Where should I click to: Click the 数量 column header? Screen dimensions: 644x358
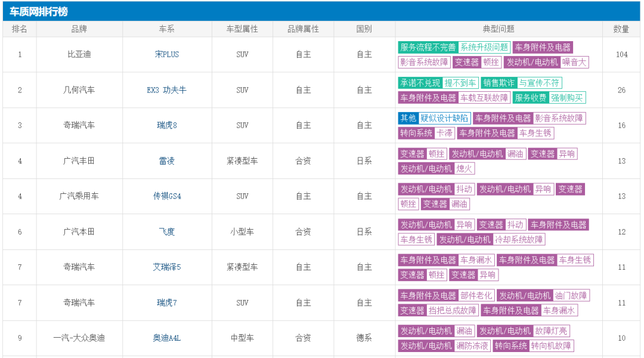coord(621,29)
